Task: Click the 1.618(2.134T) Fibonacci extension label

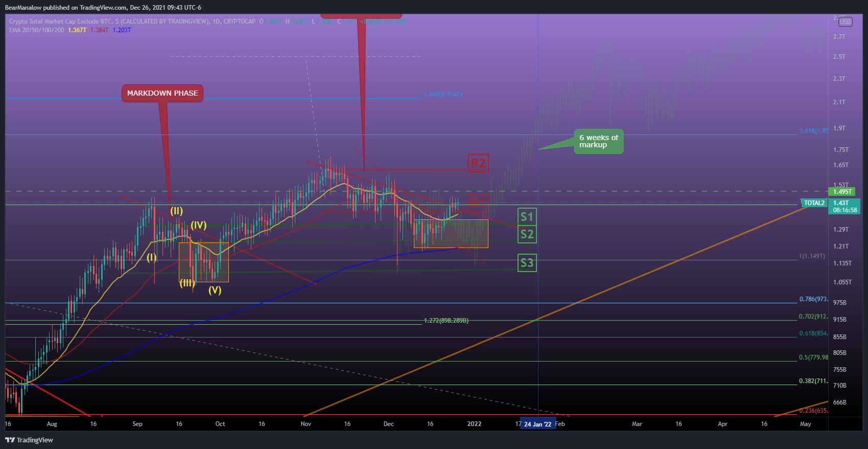Action: [x=442, y=95]
